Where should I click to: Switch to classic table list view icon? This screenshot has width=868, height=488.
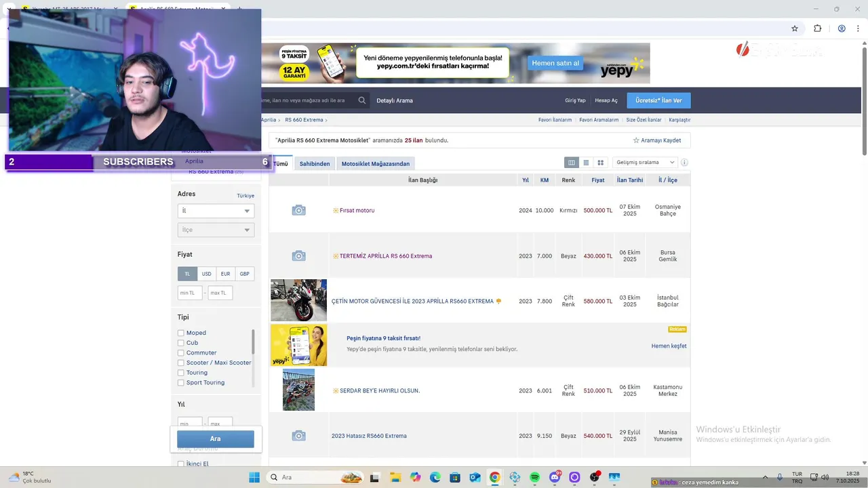point(572,163)
